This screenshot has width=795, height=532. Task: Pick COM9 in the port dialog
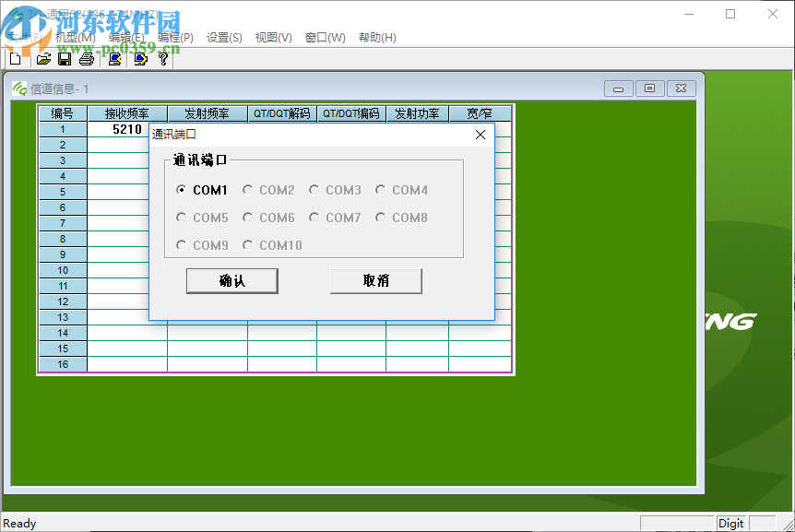coord(181,245)
